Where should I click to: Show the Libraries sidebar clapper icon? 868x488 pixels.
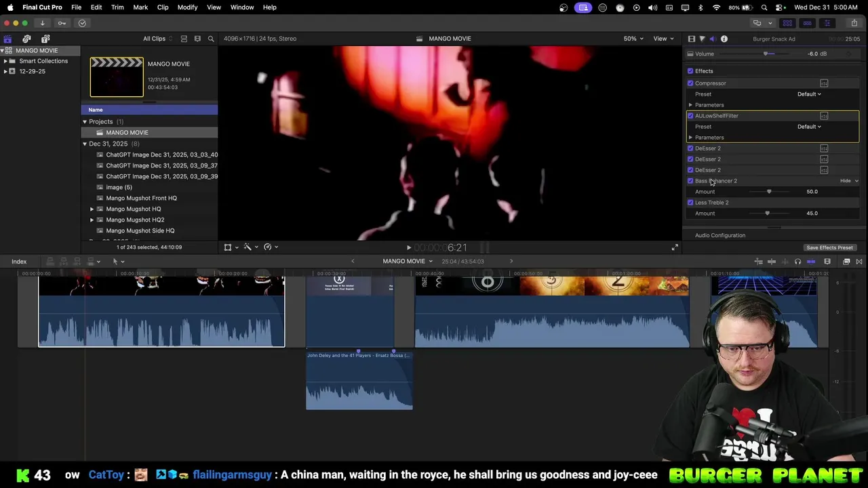pos(7,39)
